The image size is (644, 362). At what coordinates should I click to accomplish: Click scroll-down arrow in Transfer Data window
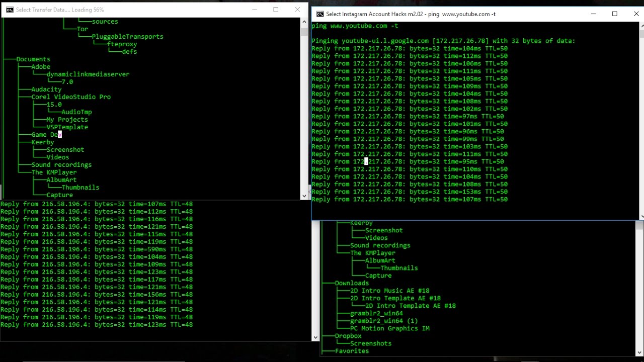304,196
